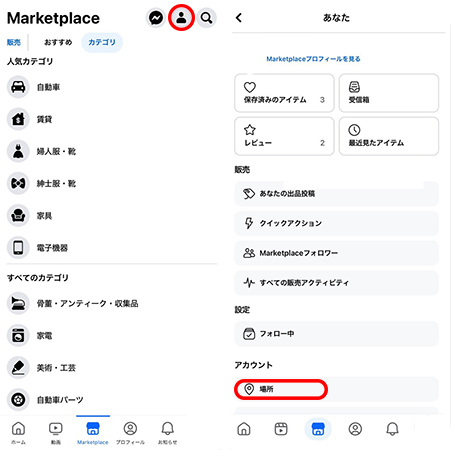Click the 骨董・アンティーク・収集品 text
The image size is (451, 450).
[87, 304]
